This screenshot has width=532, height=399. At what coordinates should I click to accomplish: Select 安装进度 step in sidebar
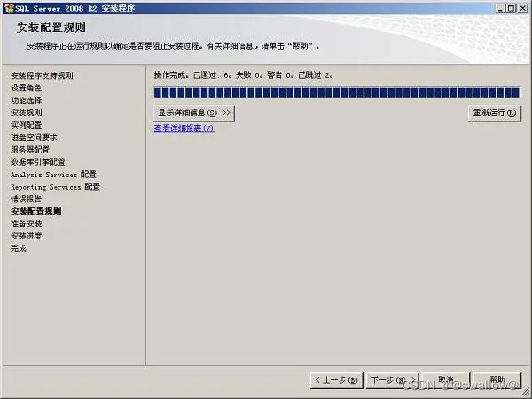point(26,236)
